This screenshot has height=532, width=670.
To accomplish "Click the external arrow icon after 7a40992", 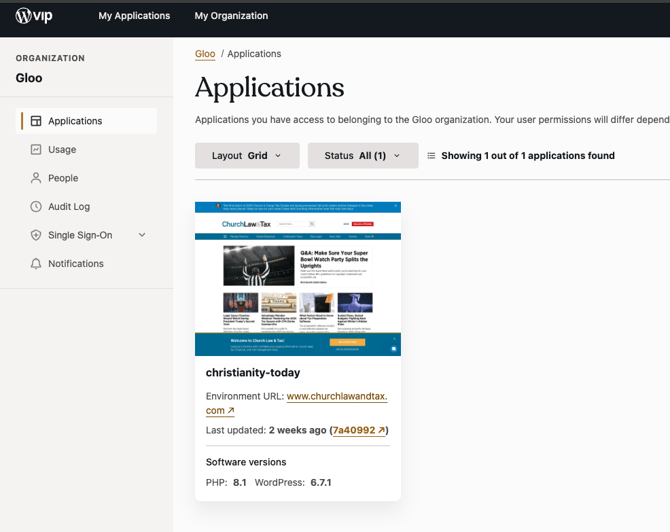I will pyautogui.click(x=381, y=430).
